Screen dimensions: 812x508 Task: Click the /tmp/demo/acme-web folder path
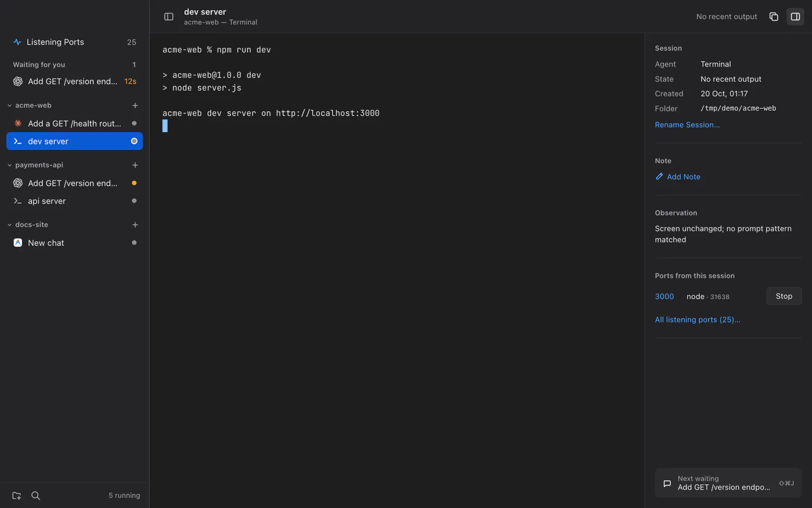pyautogui.click(x=738, y=108)
